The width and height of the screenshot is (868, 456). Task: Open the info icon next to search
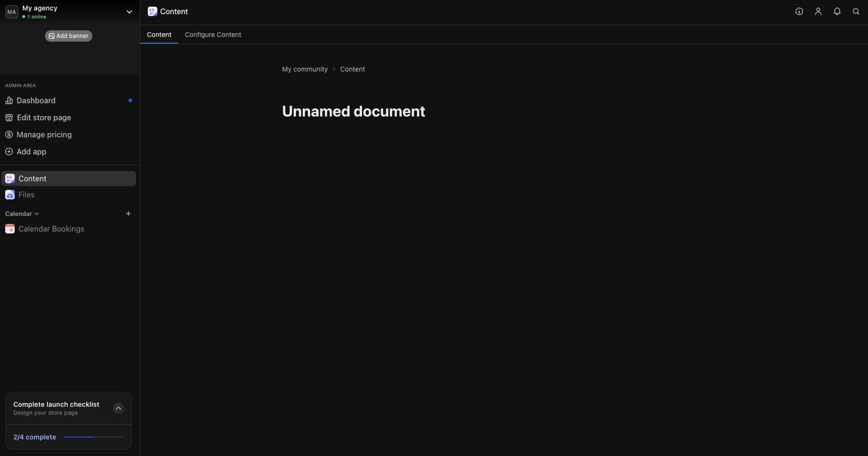click(799, 11)
